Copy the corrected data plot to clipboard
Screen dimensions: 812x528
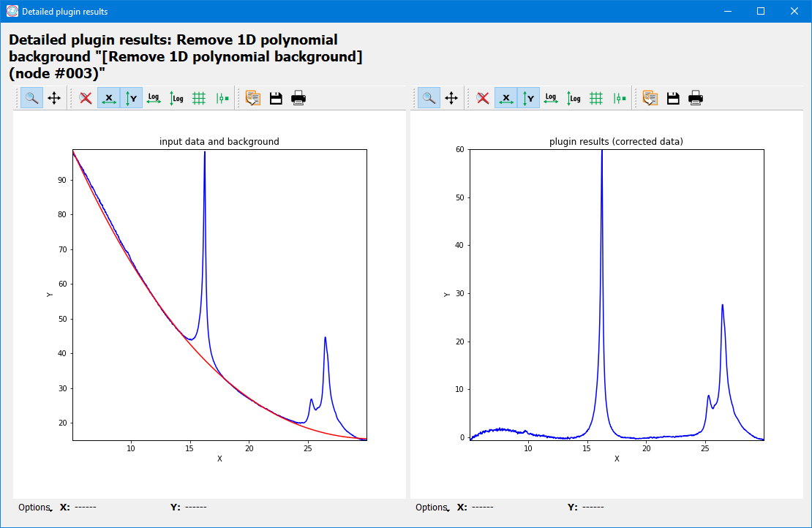click(650, 98)
